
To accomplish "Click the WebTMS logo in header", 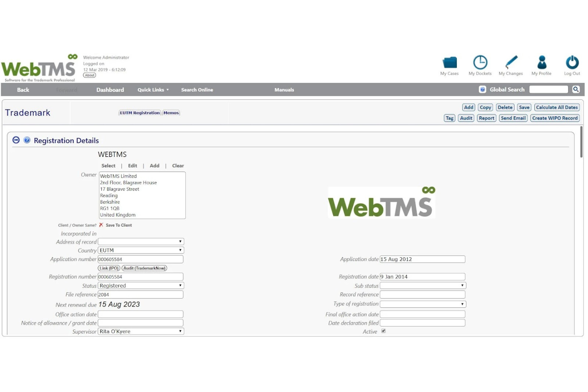I will pos(39,68).
